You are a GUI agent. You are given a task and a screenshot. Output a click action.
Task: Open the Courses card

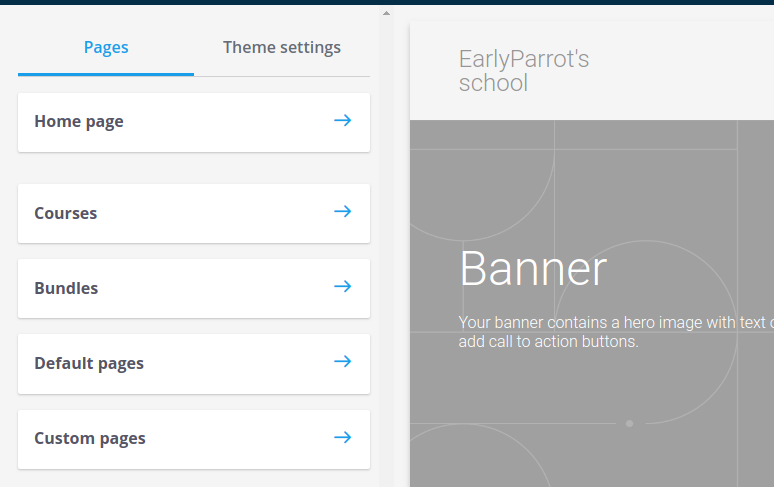coord(194,214)
